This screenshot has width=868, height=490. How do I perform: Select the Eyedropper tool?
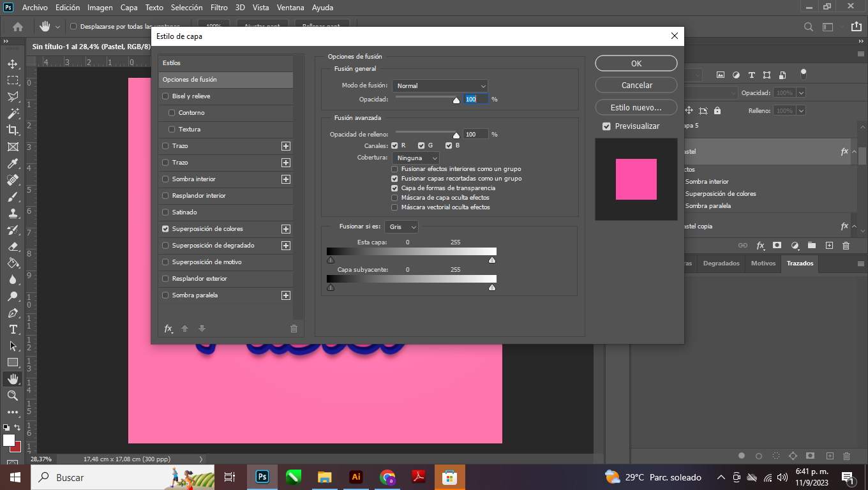[x=13, y=163]
